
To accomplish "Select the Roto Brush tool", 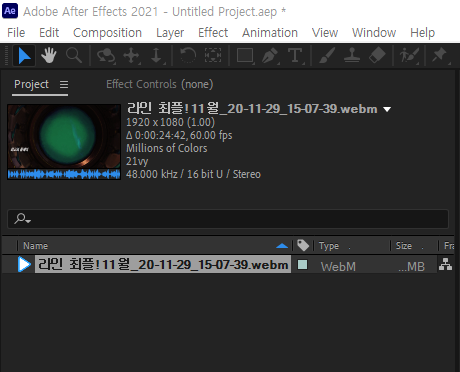I will [409, 55].
